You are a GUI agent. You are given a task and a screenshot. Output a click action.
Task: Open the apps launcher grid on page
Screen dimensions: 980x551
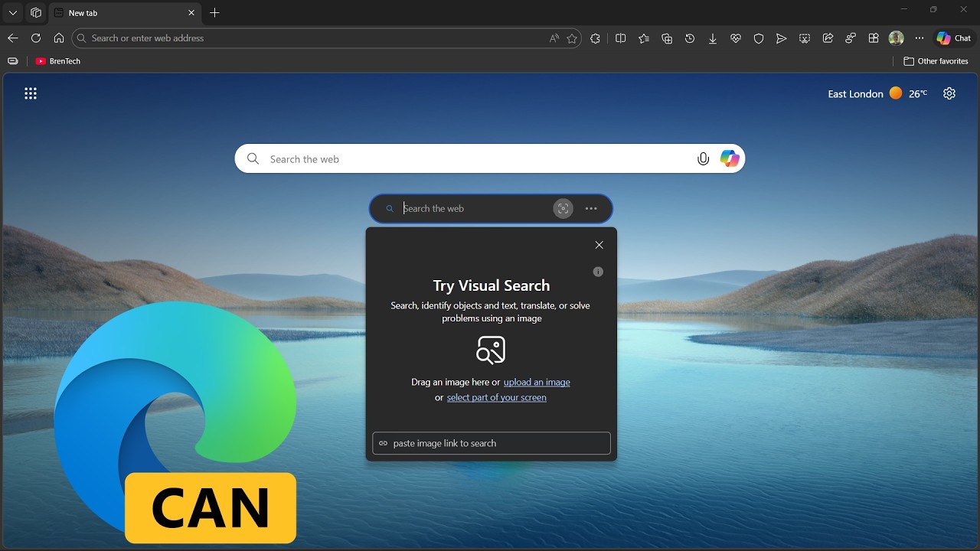31,93
